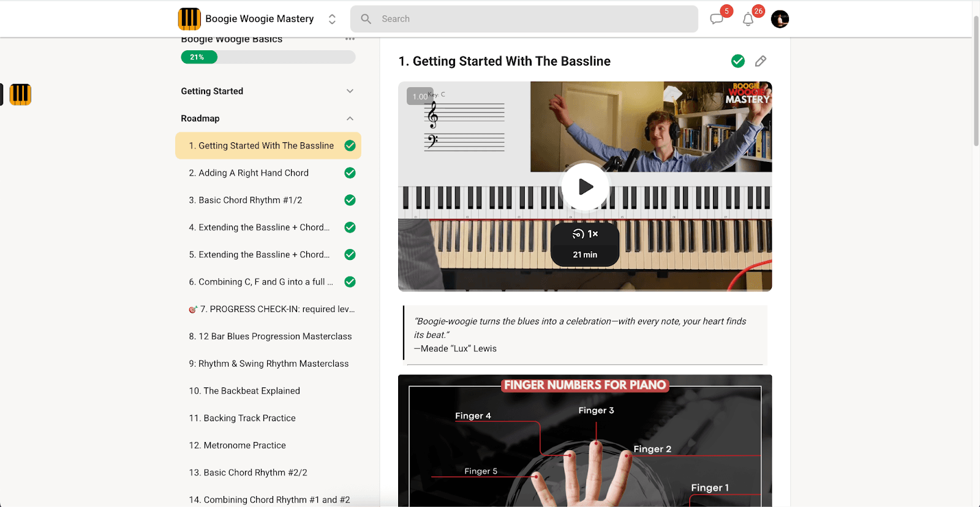Image resolution: width=980 pixels, height=507 pixels.
Task: Open the chat messages icon
Action: click(x=717, y=19)
